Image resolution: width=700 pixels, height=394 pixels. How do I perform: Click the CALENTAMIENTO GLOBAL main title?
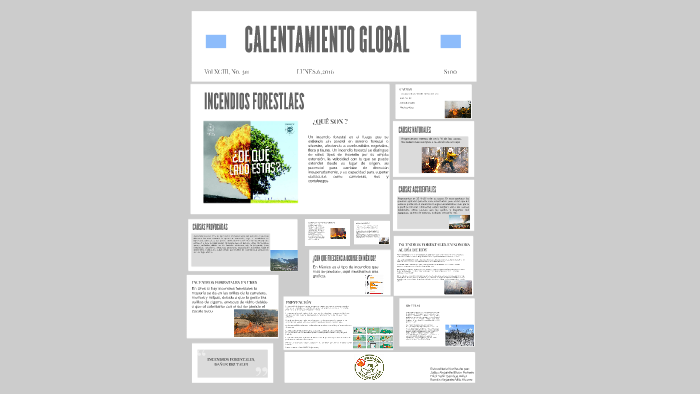[326, 40]
